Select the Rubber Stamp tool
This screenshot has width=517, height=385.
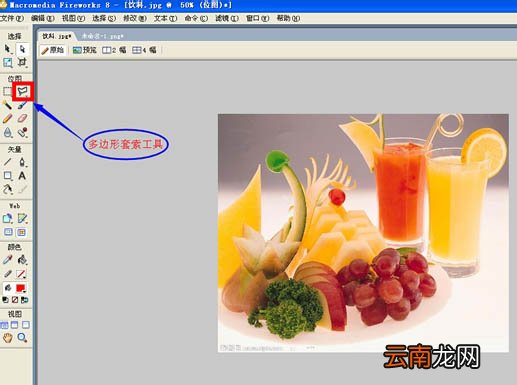[x=22, y=132]
